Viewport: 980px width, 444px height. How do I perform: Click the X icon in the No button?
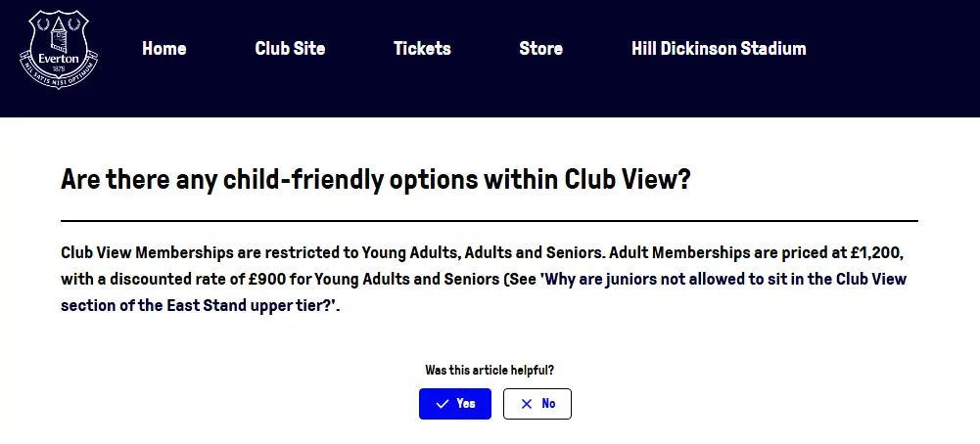527,404
